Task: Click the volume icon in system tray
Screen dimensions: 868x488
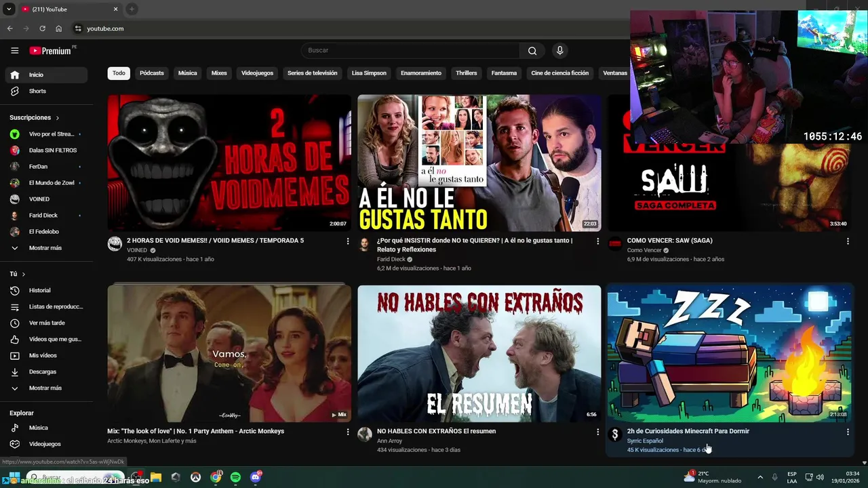Action: [x=820, y=477]
